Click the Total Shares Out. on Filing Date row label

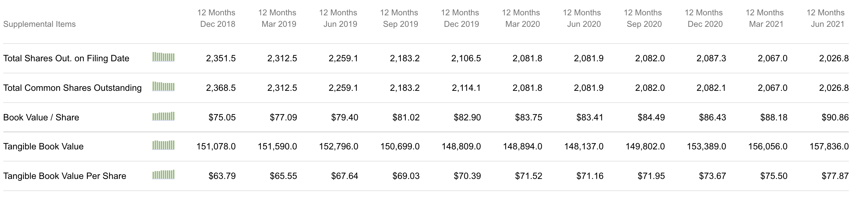66,59
